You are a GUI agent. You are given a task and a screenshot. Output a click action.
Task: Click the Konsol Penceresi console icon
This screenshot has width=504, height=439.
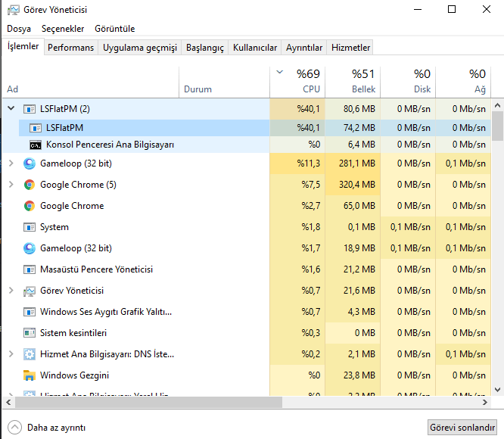36,145
